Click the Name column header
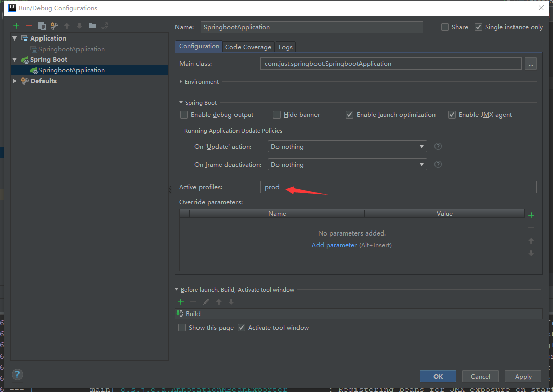 [277, 213]
